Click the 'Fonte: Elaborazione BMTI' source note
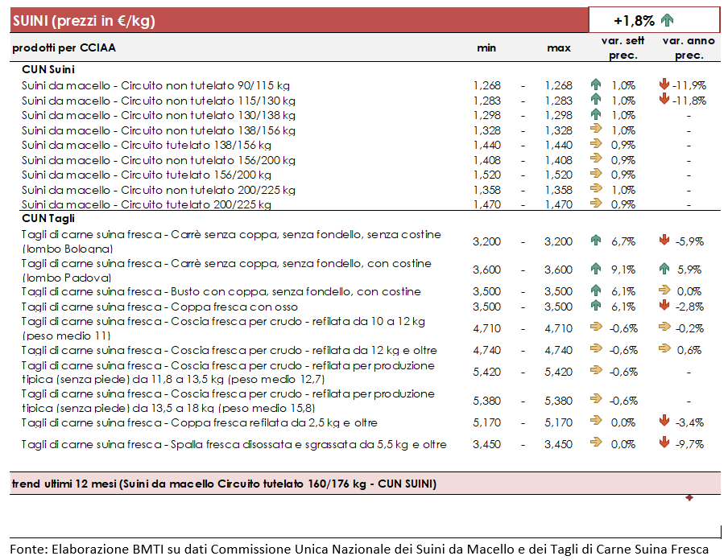 (x=359, y=550)
